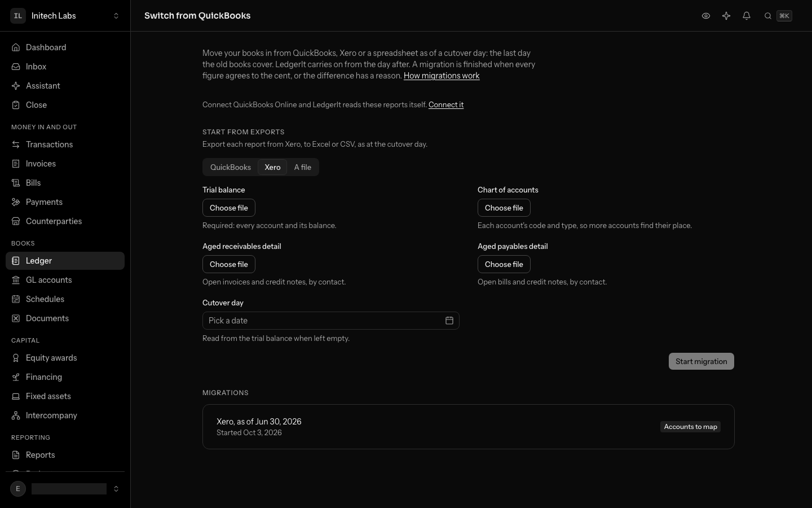812x508 pixels.
Task: Open Reports in the sidebar
Action: pyautogui.click(x=65, y=455)
